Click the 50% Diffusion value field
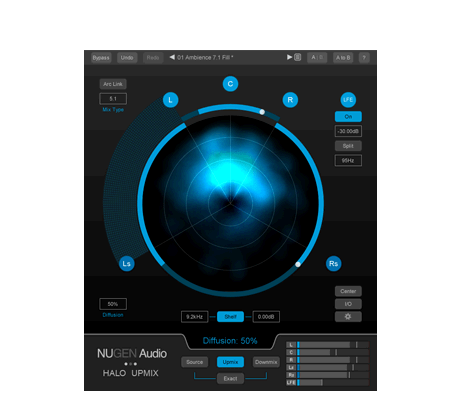 tap(113, 304)
